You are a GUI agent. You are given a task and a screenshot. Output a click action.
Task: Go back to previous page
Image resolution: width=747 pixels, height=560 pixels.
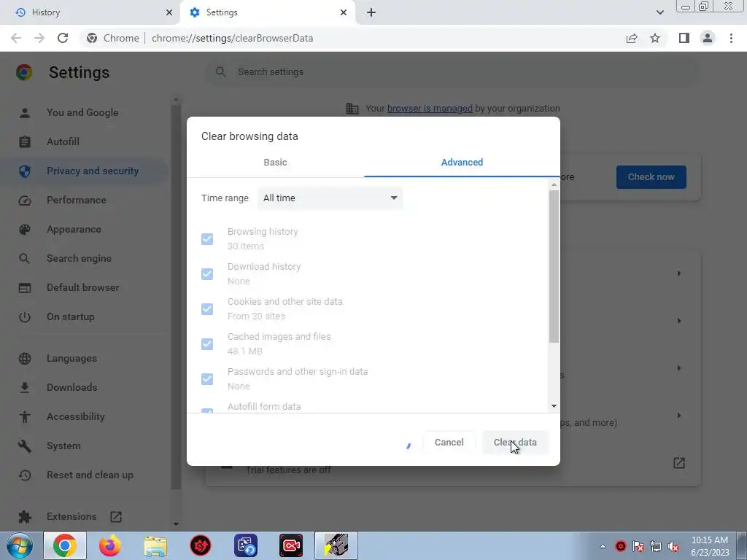[x=16, y=38]
